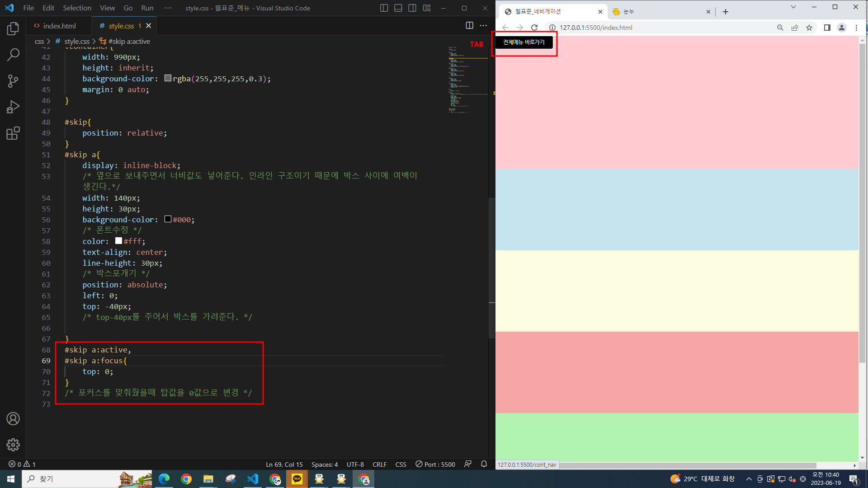Open Run and Debug view
Image resolution: width=868 pixels, height=488 pixels.
click(13, 107)
